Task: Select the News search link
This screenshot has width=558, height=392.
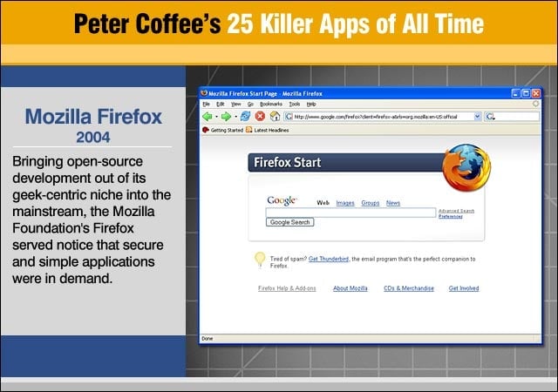Action: point(393,203)
